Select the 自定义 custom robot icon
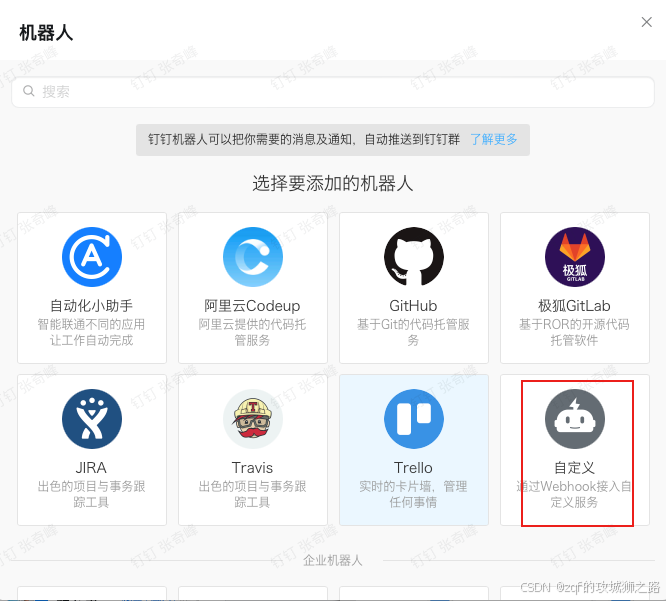 tap(575, 419)
